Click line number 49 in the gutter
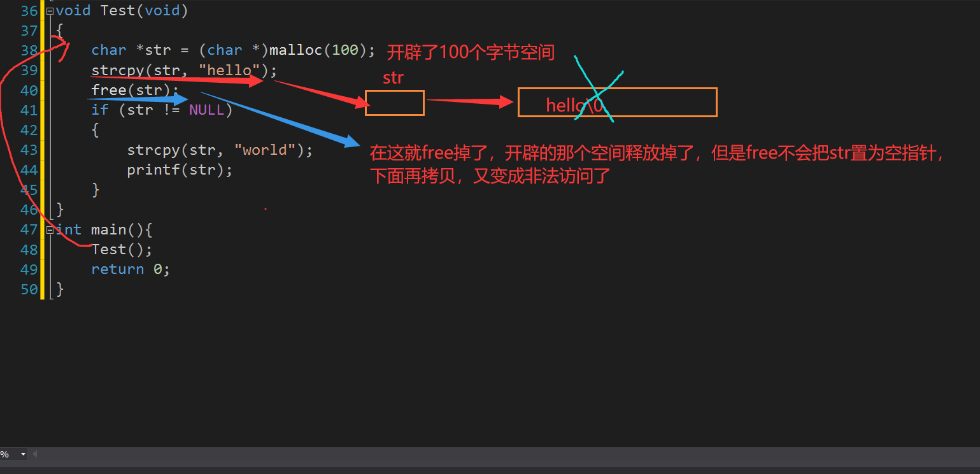The width and height of the screenshot is (980, 474). pyautogui.click(x=29, y=269)
